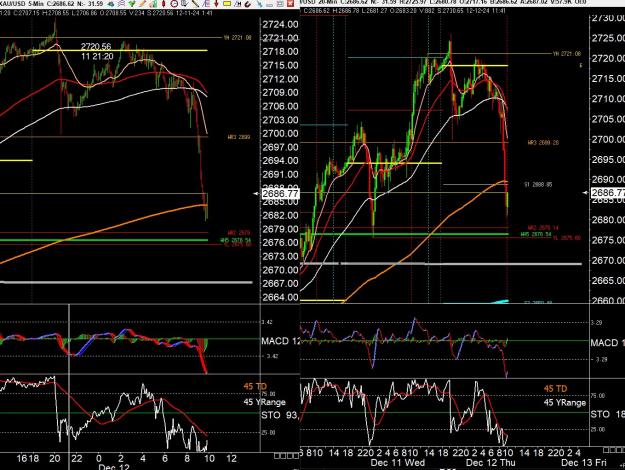Click the 11 21:20 timestamp annotation
Screen dimensions: 625x470
coord(97,56)
